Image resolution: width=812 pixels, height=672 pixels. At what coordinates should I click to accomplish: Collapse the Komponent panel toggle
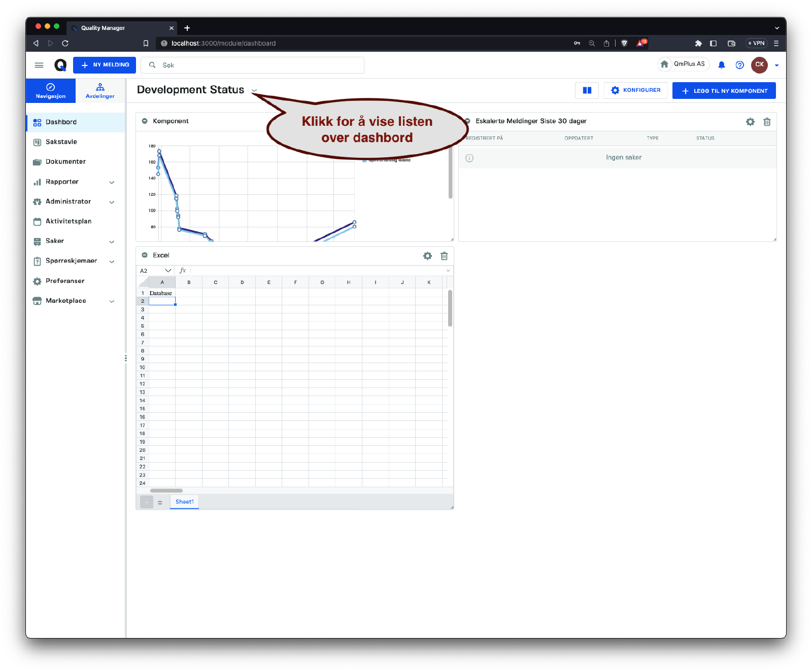[145, 121]
